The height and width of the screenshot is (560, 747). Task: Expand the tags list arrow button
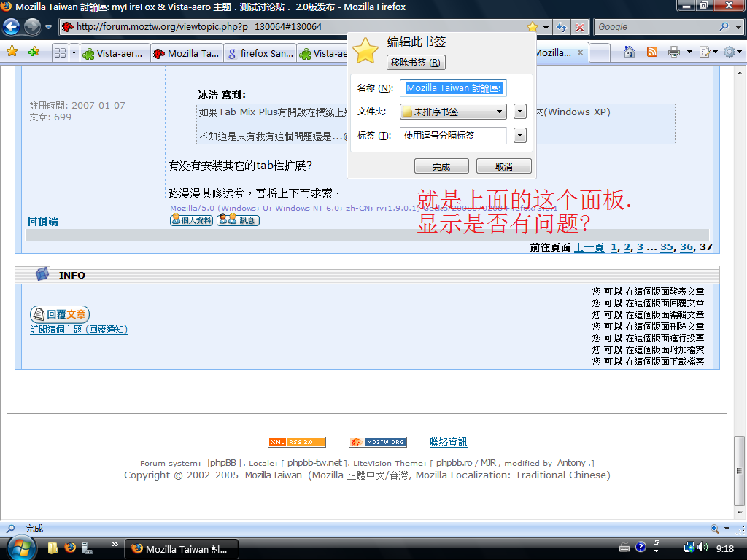pyautogui.click(x=520, y=136)
